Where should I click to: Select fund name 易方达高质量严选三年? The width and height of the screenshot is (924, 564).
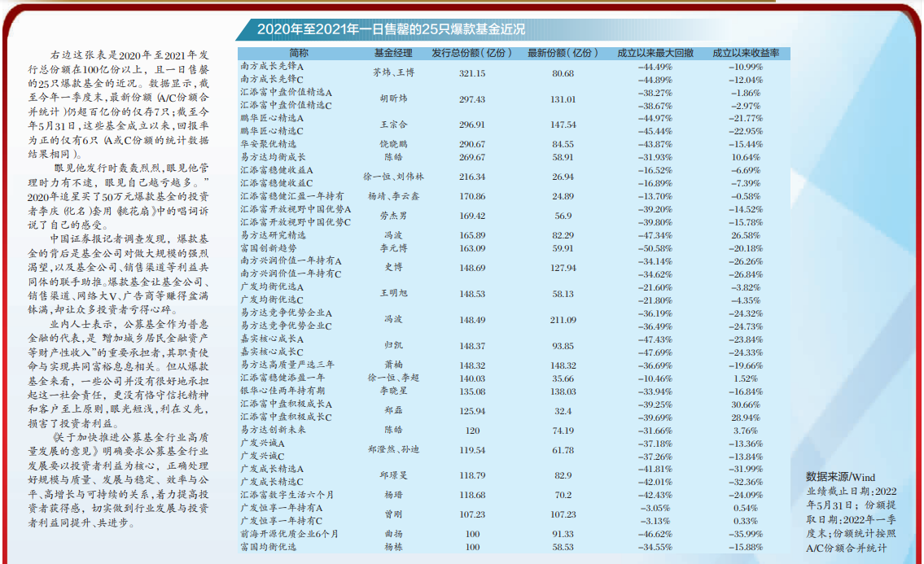[287, 365]
